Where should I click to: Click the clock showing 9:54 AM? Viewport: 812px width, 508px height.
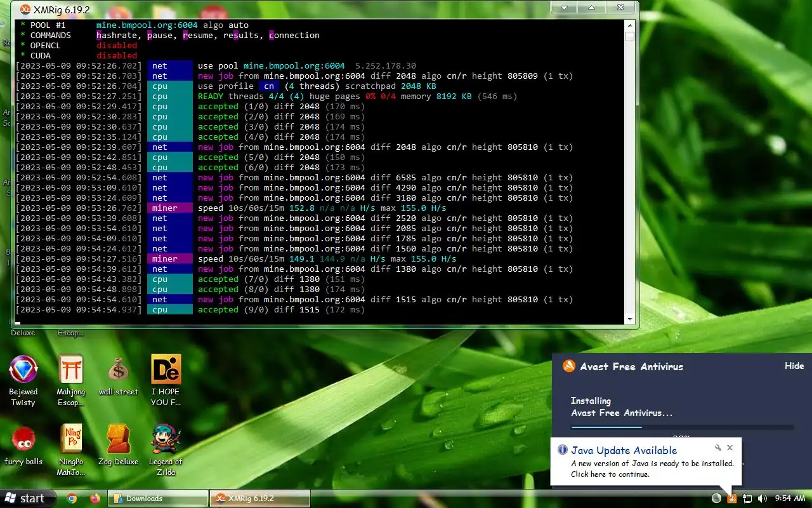tap(790, 498)
